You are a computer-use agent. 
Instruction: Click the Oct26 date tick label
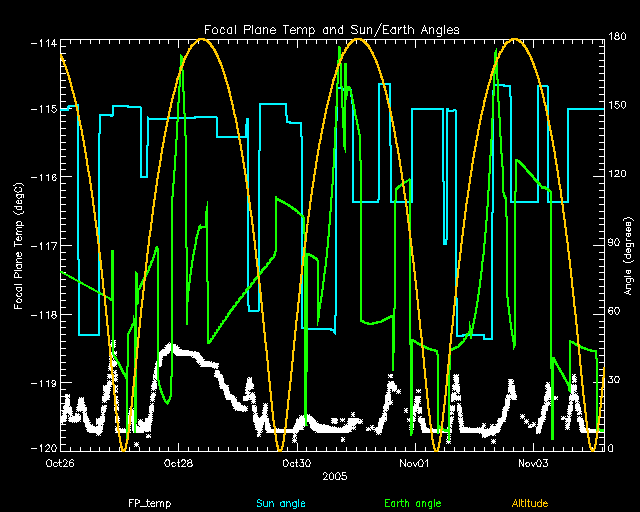(60, 464)
